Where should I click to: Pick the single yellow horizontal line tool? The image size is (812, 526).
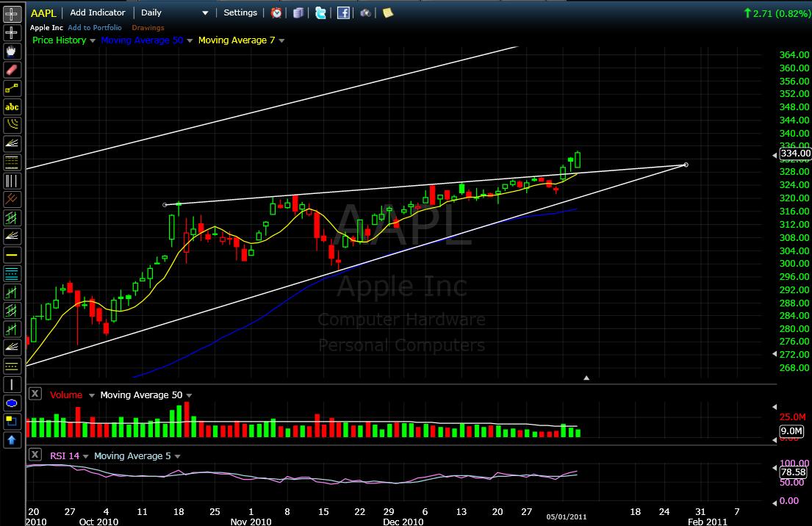pos(12,255)
